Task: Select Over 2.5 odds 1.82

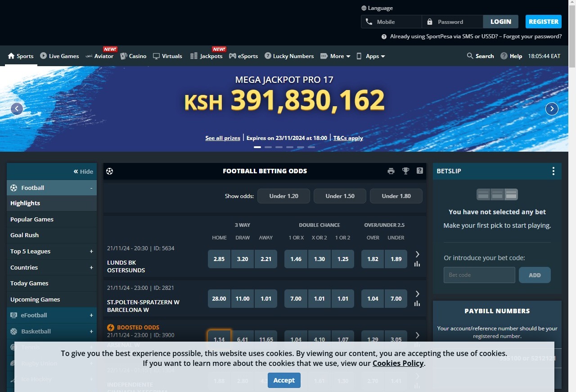Action: tap(373, 259)
